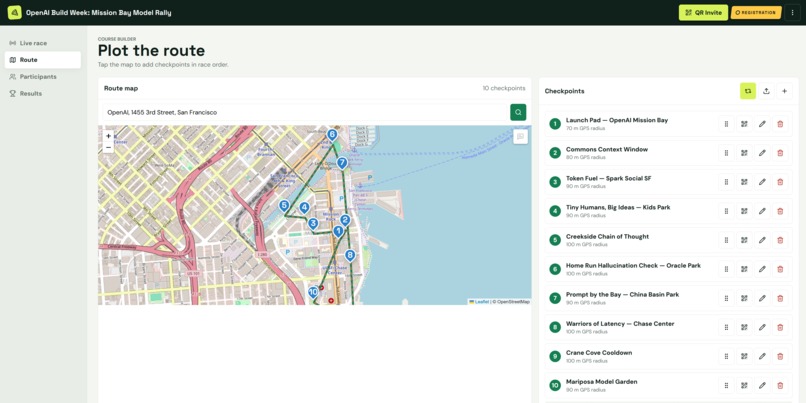Open Participants in sidebar
This screenshot has height=403, width=806.
coord(43,77)
